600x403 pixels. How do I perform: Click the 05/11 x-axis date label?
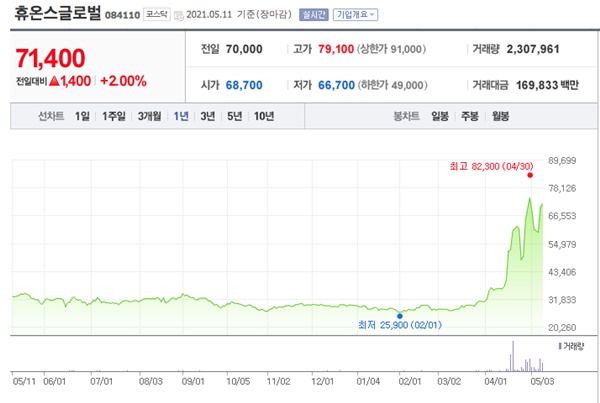coord(24,382)
